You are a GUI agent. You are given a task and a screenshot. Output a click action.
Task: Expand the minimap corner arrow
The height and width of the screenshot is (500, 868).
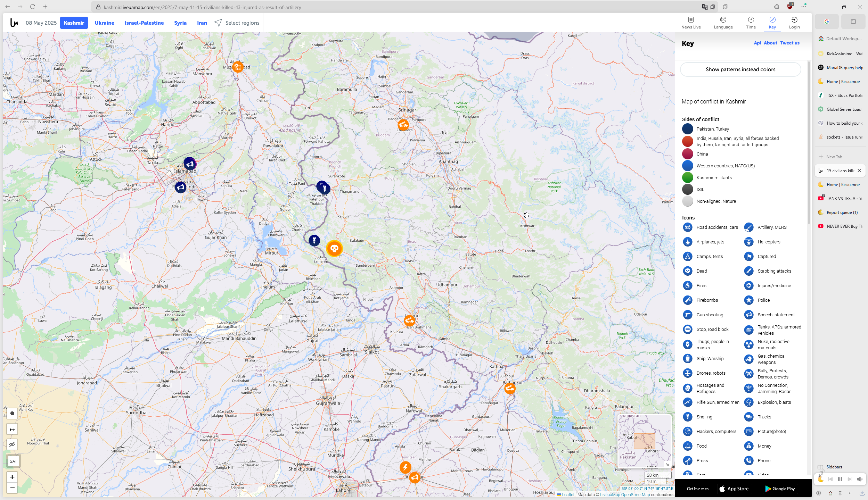coord(667,465)
